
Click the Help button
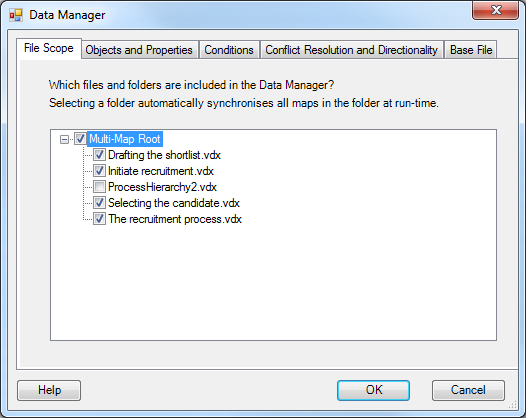coord(49,390)
